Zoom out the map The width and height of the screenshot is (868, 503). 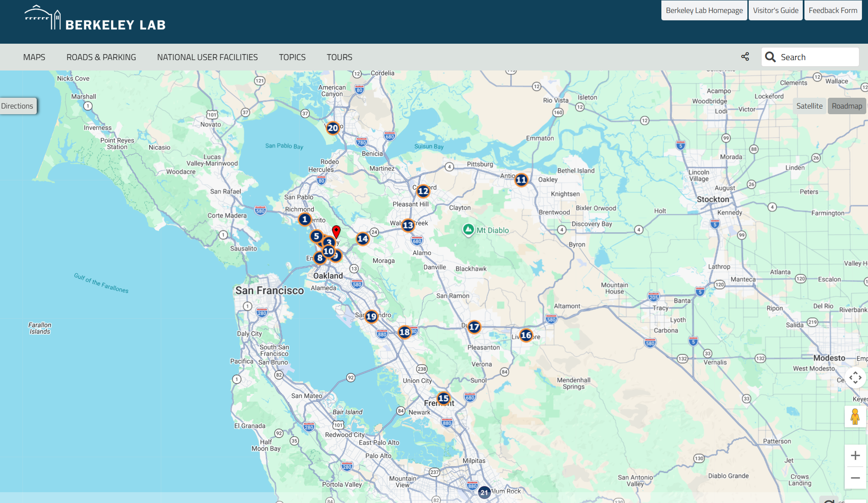click(855, 478)
